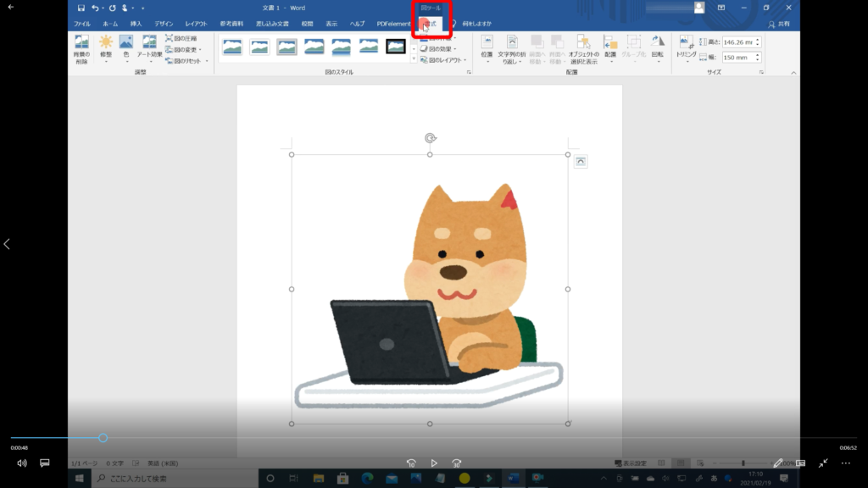Click the save icon in quick access toolbar
The height and width of the screenshot is (488, 868).
click(x=81, y=8)
